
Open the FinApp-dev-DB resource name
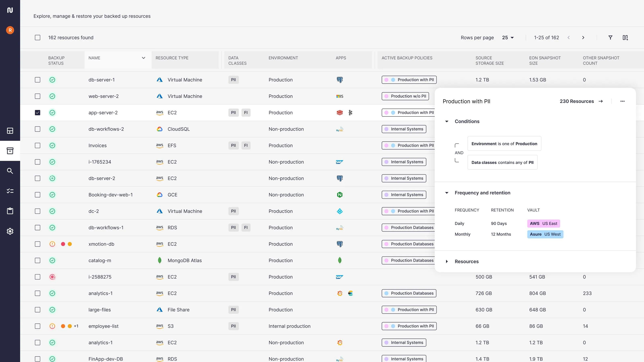[105, 359]
